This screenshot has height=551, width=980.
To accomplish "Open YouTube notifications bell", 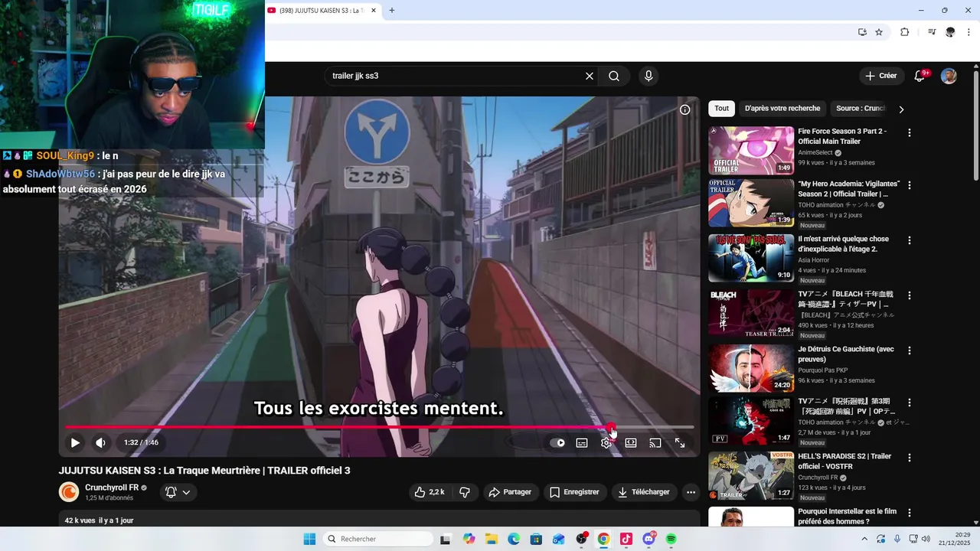I will point(920,76).
